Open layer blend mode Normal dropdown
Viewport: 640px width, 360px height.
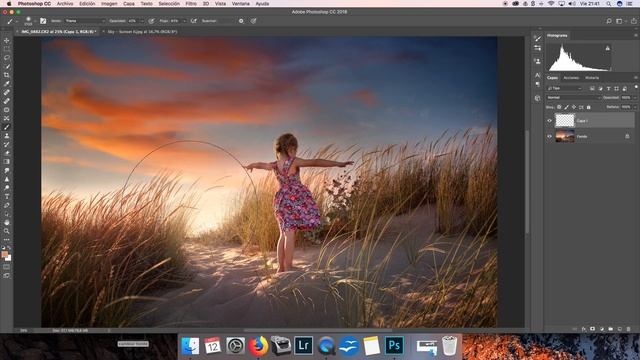click(573, 98)
